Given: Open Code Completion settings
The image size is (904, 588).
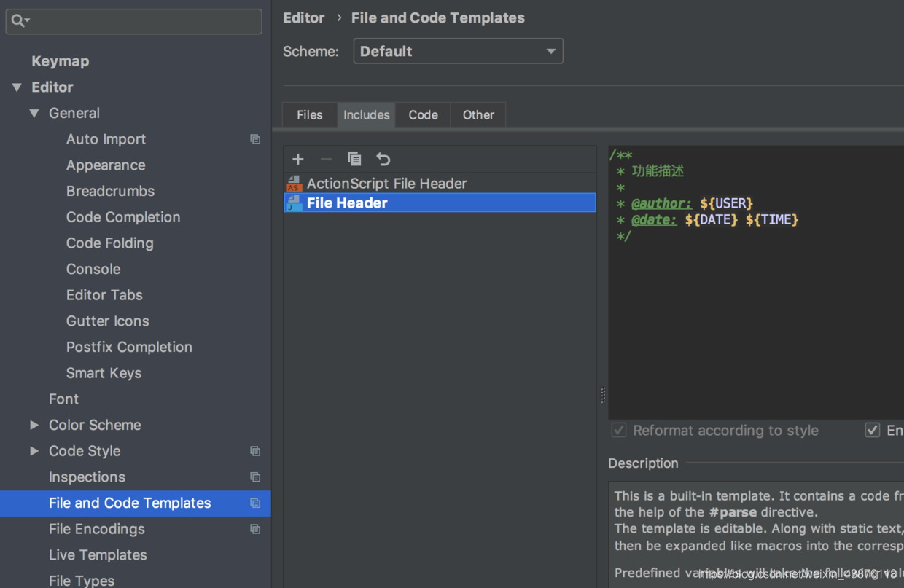Looking at the screenshot, I should (x=123, y=217).
